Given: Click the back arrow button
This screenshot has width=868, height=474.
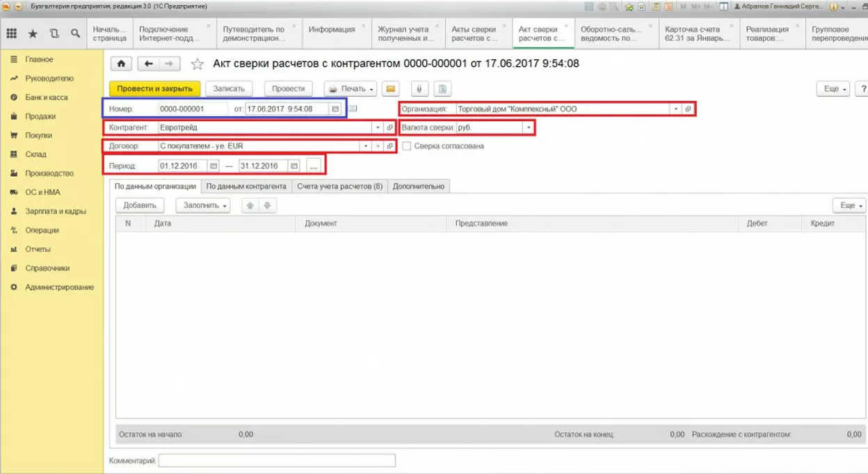Looking at the screenshot, I should [149, 64].
